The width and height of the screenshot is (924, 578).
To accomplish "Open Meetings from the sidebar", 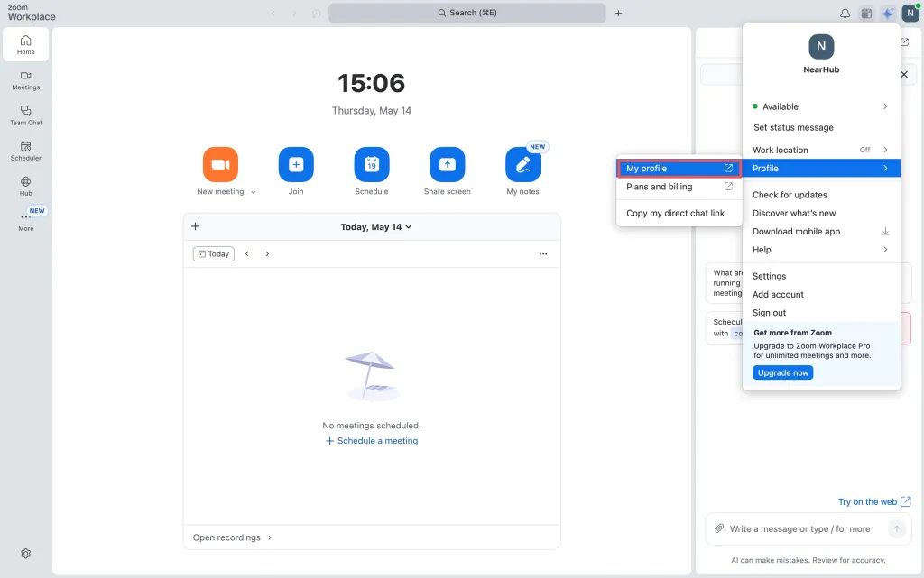I will click(26, 80).
